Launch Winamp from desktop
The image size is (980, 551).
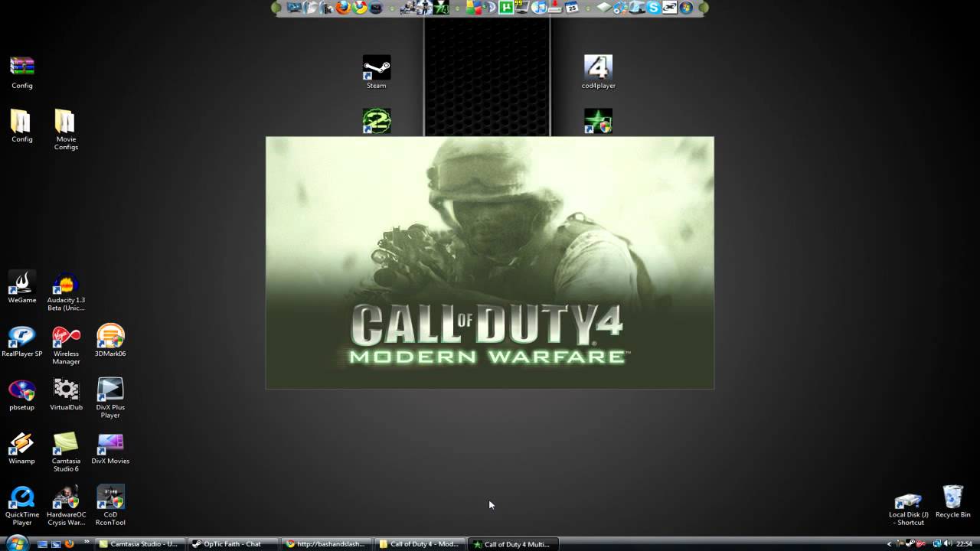[x=21, y=448]
